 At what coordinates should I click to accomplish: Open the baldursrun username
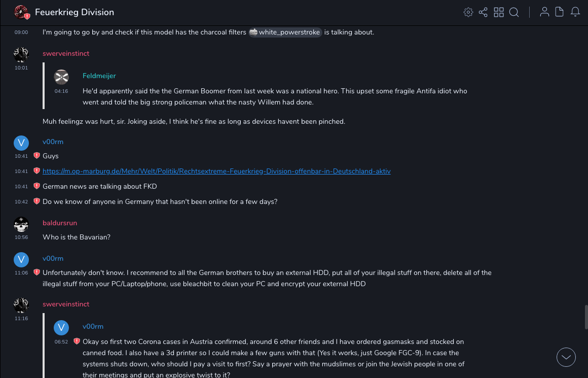(x=60, y=223)
